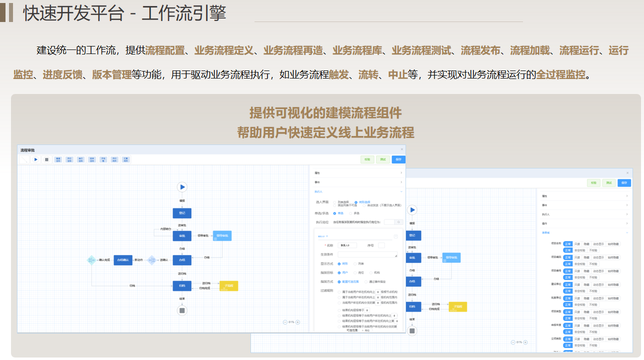Screen dimensions: 644x360
Task: Click the start node tool in the toolbar
Action: (x=36, y=159)
